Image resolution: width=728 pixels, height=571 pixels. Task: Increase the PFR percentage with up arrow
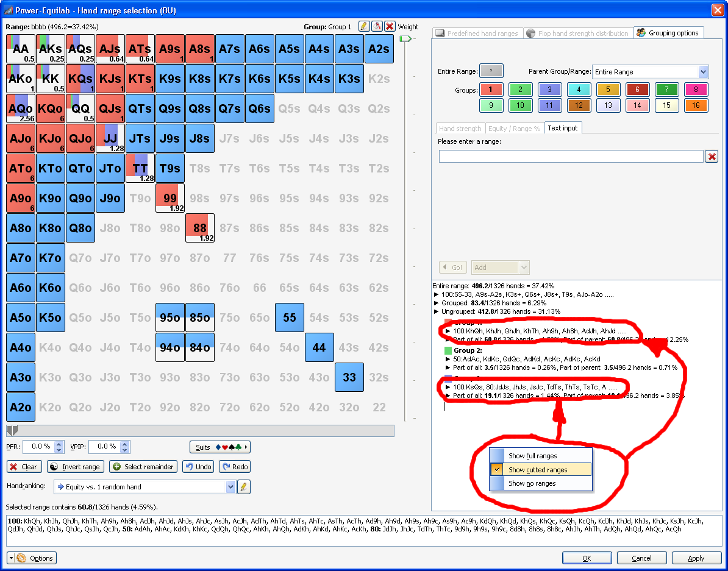59,444
